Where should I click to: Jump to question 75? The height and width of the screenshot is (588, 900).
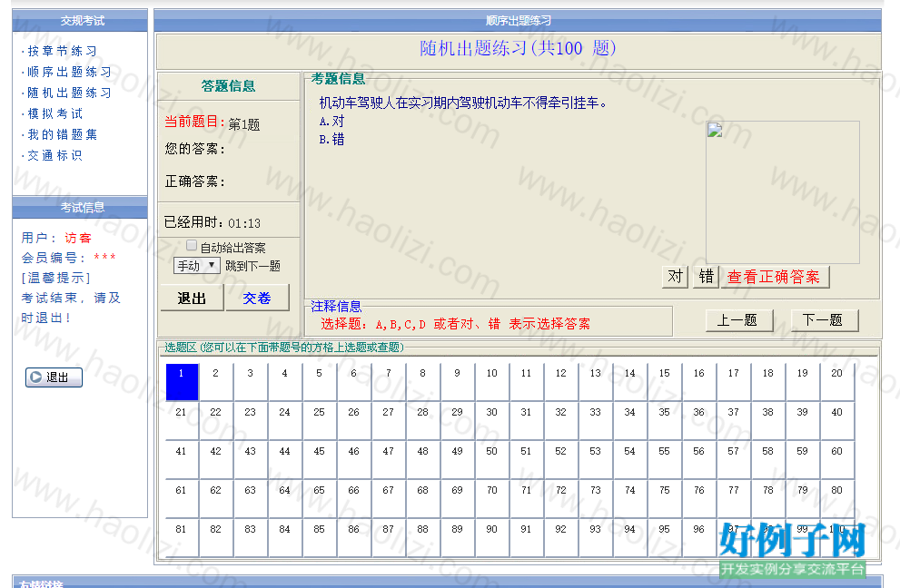[x=665, y=498]
